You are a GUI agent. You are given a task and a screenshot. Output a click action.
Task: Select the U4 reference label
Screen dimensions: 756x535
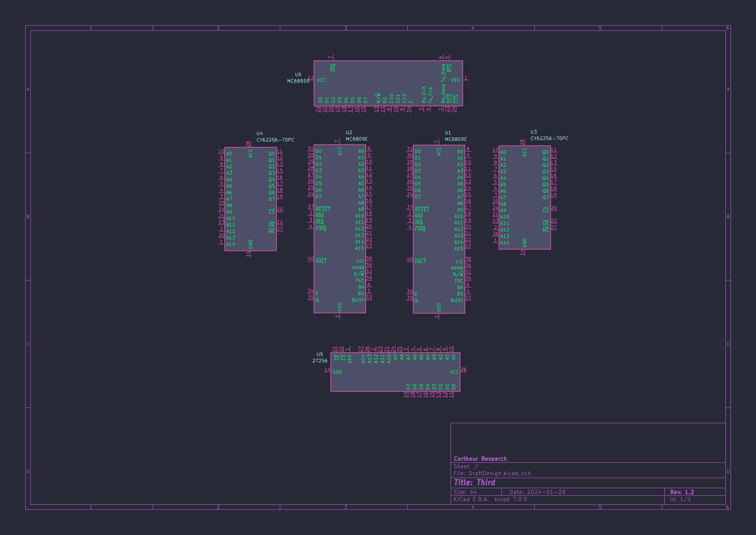(260, 133)
